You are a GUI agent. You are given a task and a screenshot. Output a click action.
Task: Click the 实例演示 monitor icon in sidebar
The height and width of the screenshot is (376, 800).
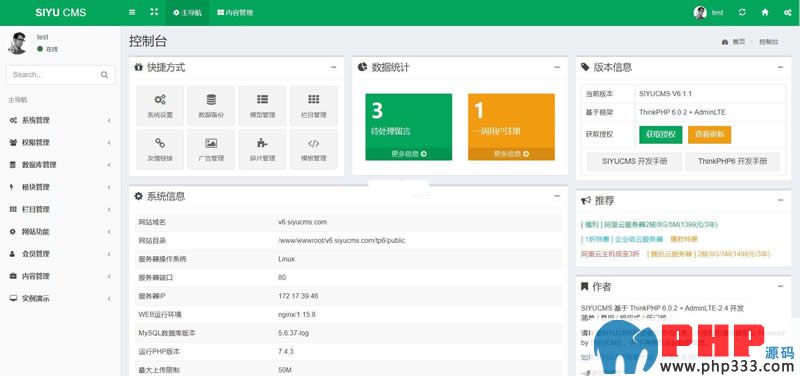point(13,298)
